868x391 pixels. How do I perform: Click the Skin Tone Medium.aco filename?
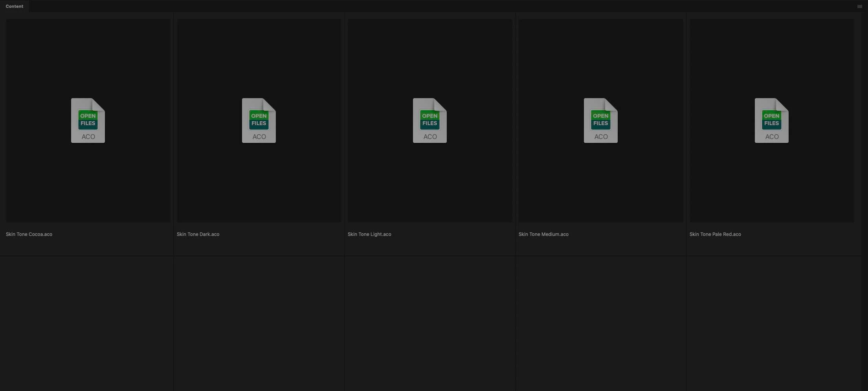(x=543, y=234)
